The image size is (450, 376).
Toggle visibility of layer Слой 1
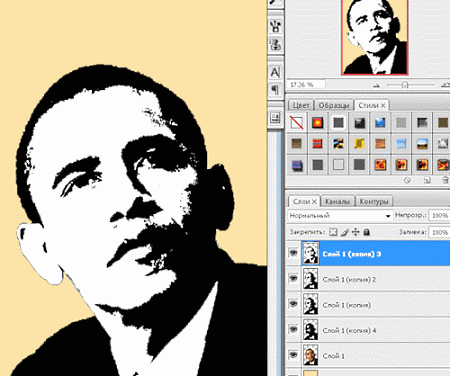pos(293,355)
